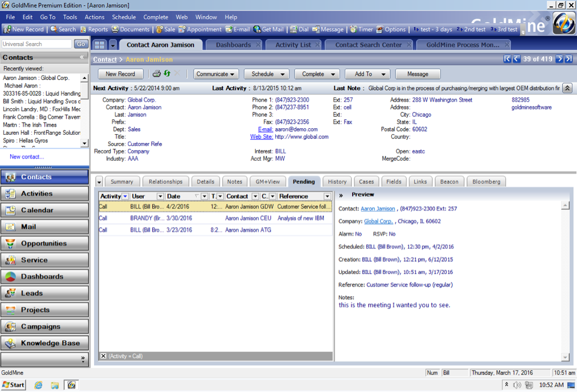Click the tab layout grid icon
This screenshot has width=577, height=392.
100,45
